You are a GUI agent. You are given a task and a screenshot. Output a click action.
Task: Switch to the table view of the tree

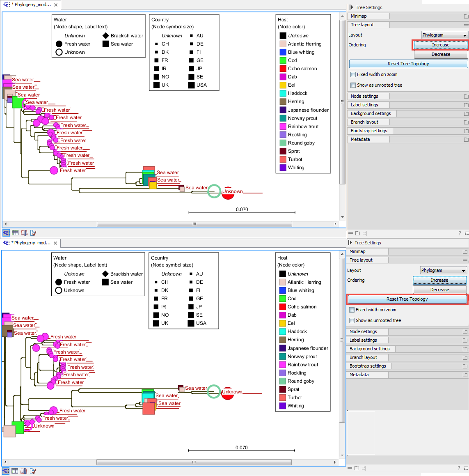(x=15, y=232)
